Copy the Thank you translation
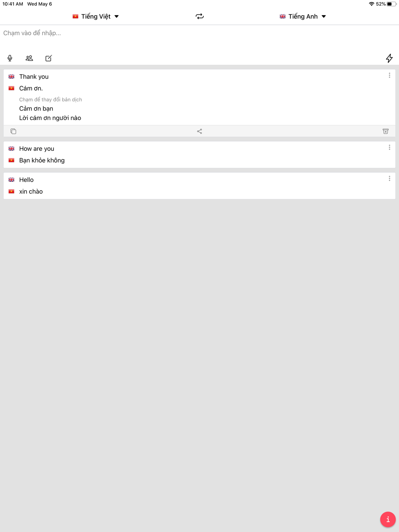The image size is (399, 532). coord(13,131)
